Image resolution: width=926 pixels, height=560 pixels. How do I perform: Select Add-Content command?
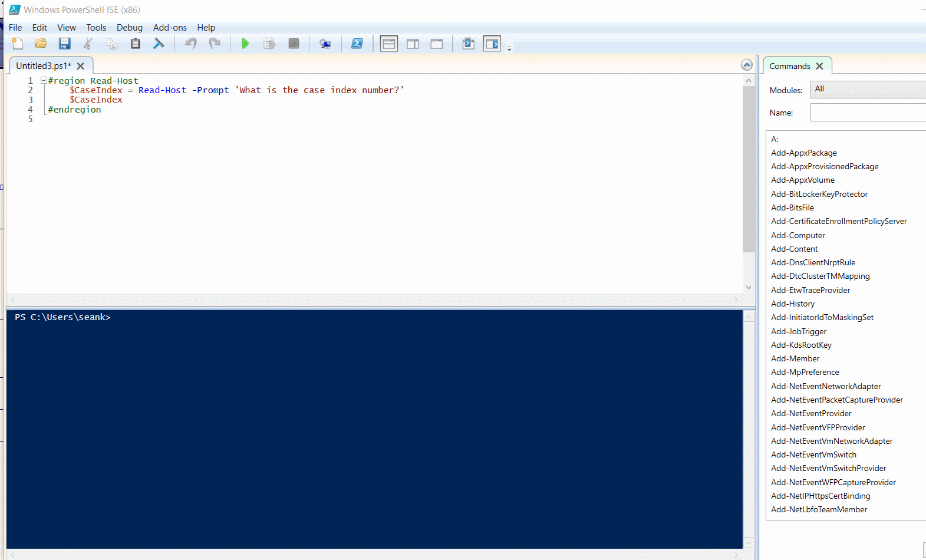tap(795, 249)
